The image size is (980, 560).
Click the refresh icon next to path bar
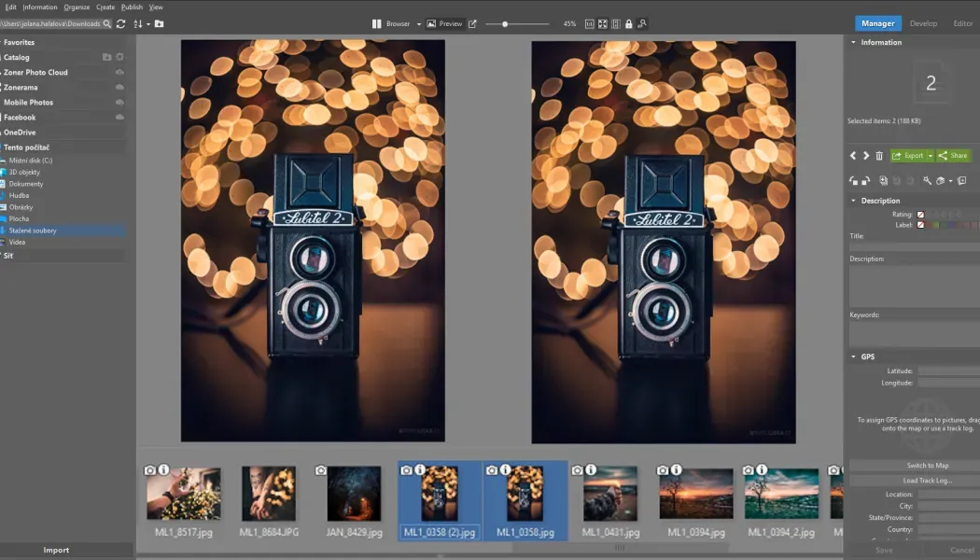[120, 23]
